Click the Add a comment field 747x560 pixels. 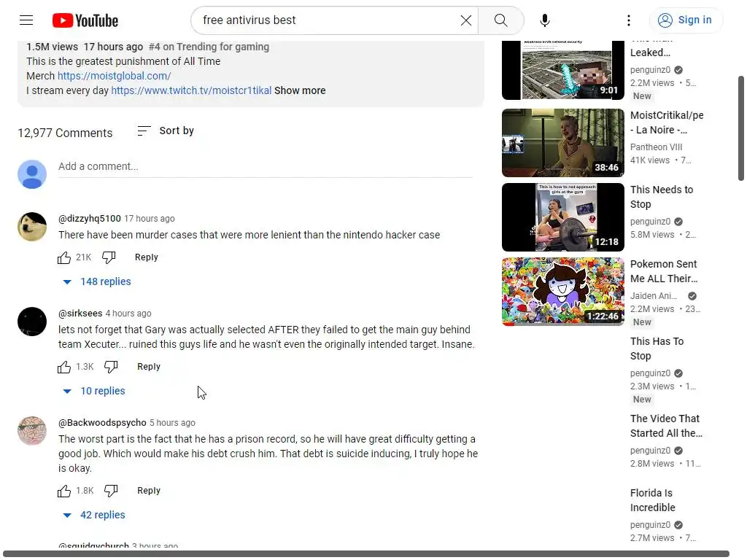pyautogui.click(x=266, y=167)
